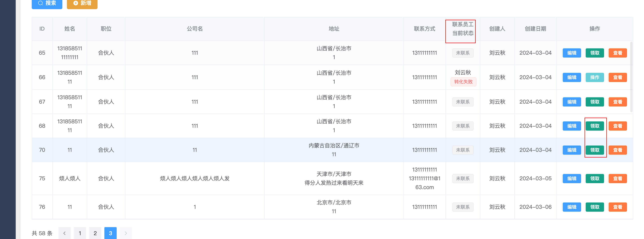The height and width of the screenshot is (239, 644).
Task: Select current page 3 in pagination
Action: coord(111,233)
